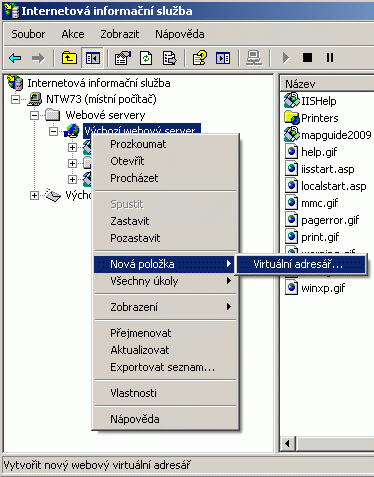Collapse the Webové servery tree node

click(34, 115)
